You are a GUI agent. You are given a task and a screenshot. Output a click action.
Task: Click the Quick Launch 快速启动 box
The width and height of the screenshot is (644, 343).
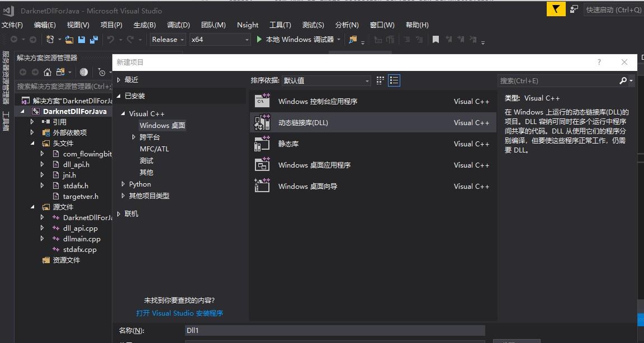[613, 9]
